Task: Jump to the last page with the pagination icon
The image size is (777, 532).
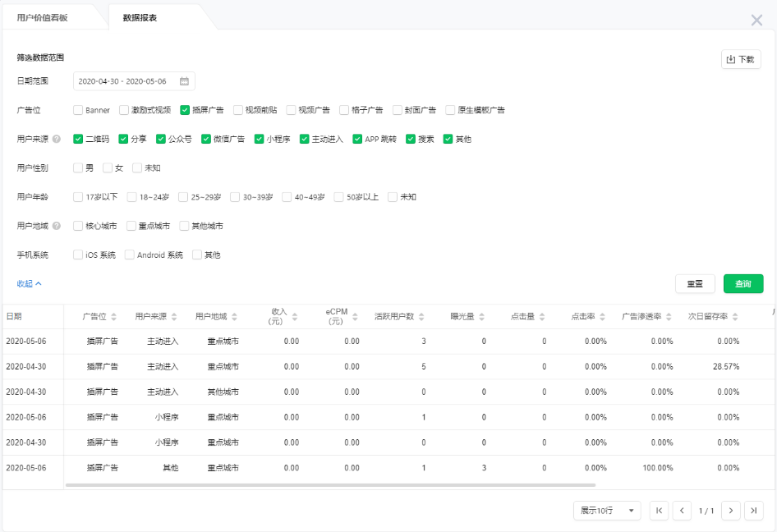Action: [754, 510]
